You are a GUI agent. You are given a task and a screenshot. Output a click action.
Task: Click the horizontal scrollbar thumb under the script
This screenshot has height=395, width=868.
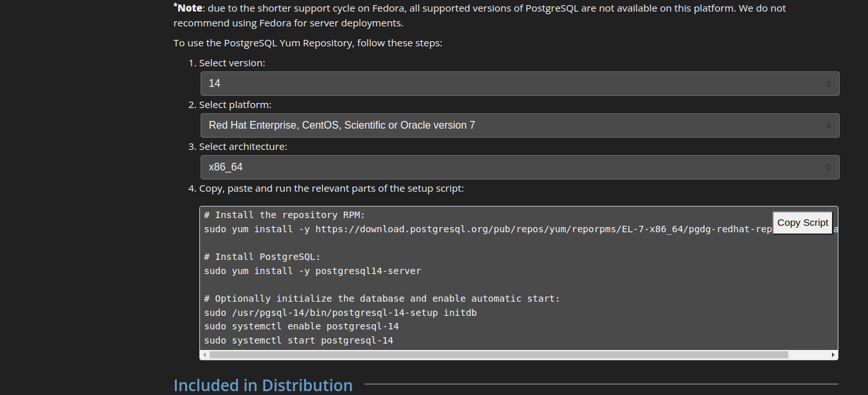coord(498,354)
